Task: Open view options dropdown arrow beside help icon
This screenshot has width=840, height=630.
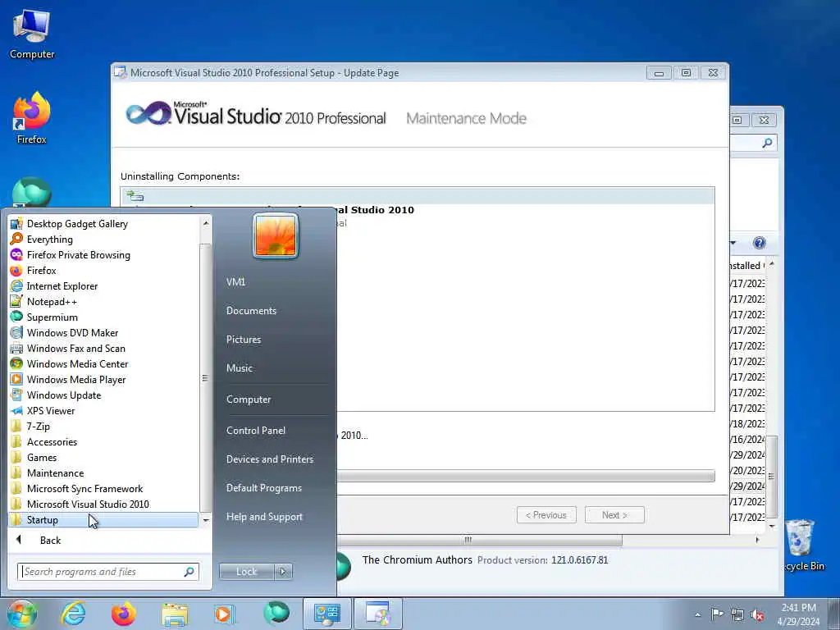Action: tap(733, 243)
